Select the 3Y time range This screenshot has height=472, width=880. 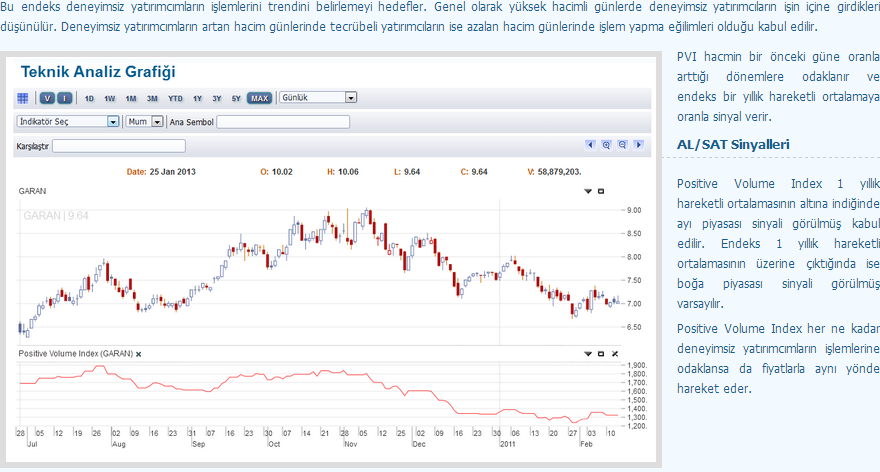(x=217, y=98)
